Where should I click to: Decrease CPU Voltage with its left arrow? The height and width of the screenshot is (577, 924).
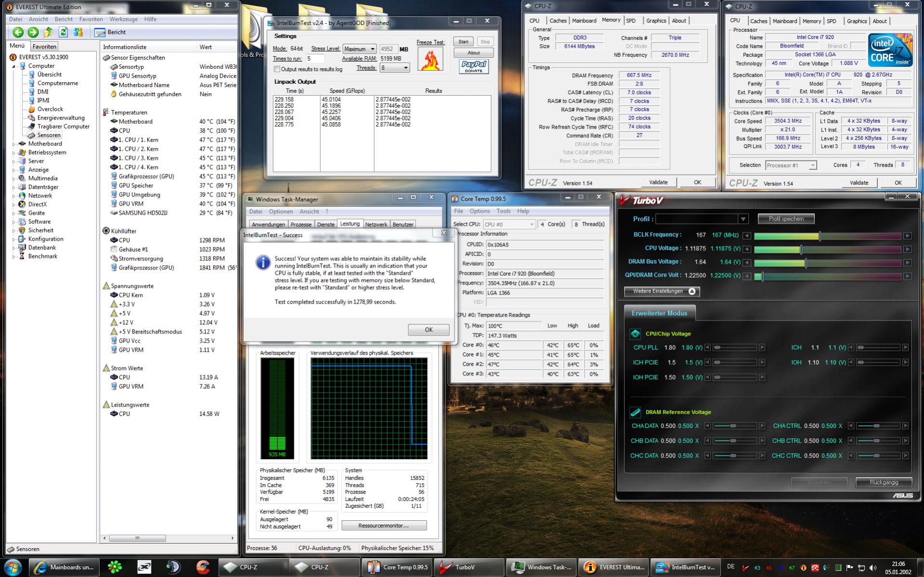pyautogui.click(x=747, y=249)
